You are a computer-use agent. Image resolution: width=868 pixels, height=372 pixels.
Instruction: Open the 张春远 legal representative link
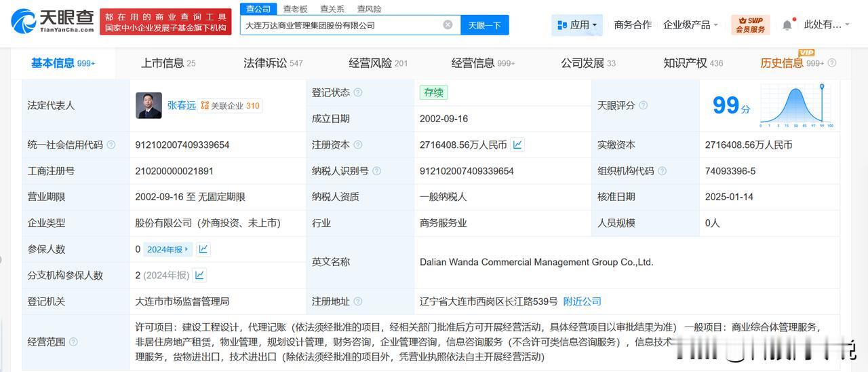click(181, 105)
